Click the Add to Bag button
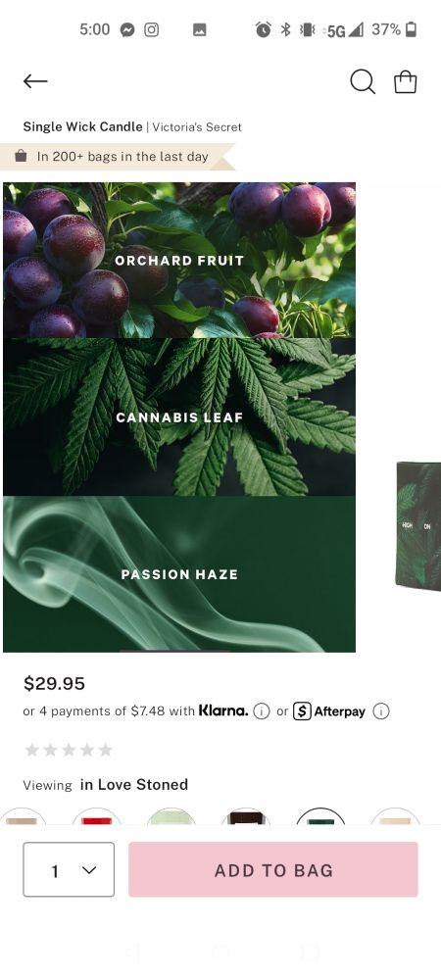441x980 pixels. click(273, 869)
